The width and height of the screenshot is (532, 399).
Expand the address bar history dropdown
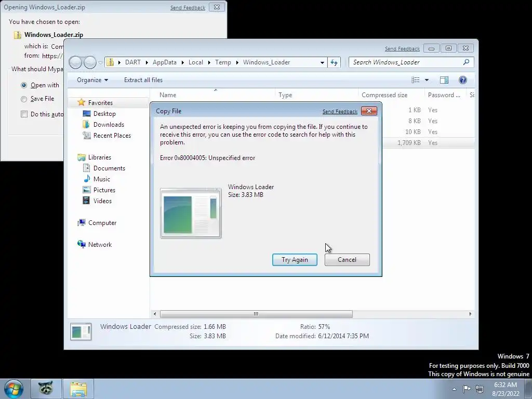click(x=322, y=62)
